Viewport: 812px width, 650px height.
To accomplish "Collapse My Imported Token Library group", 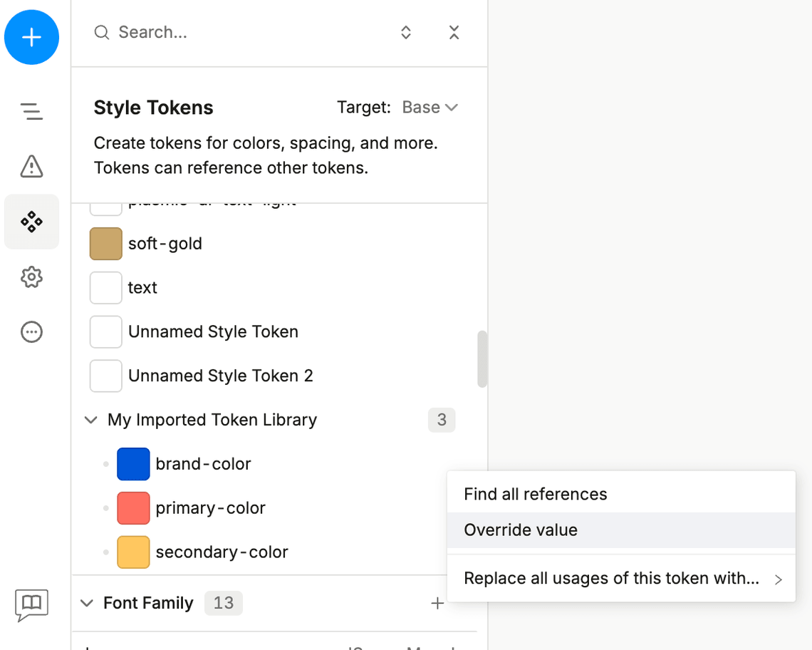I will pyautogui.click(x=91, y=420).
